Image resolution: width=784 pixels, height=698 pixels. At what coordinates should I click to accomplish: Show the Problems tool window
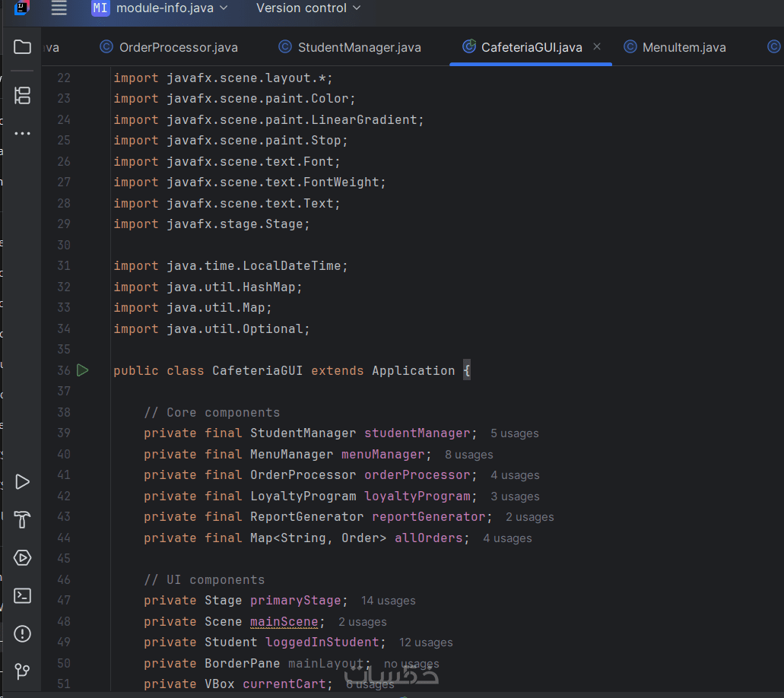[23, 633]
